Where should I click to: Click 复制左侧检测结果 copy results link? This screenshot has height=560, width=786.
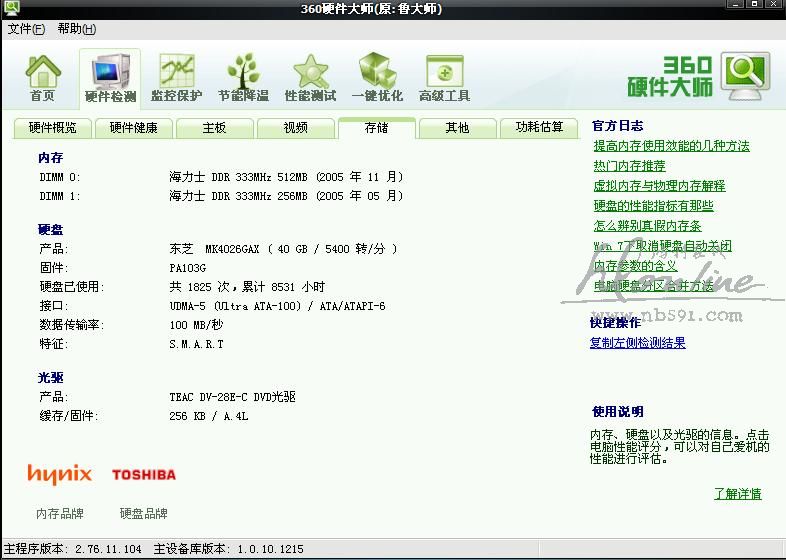[x=638, y=343]
